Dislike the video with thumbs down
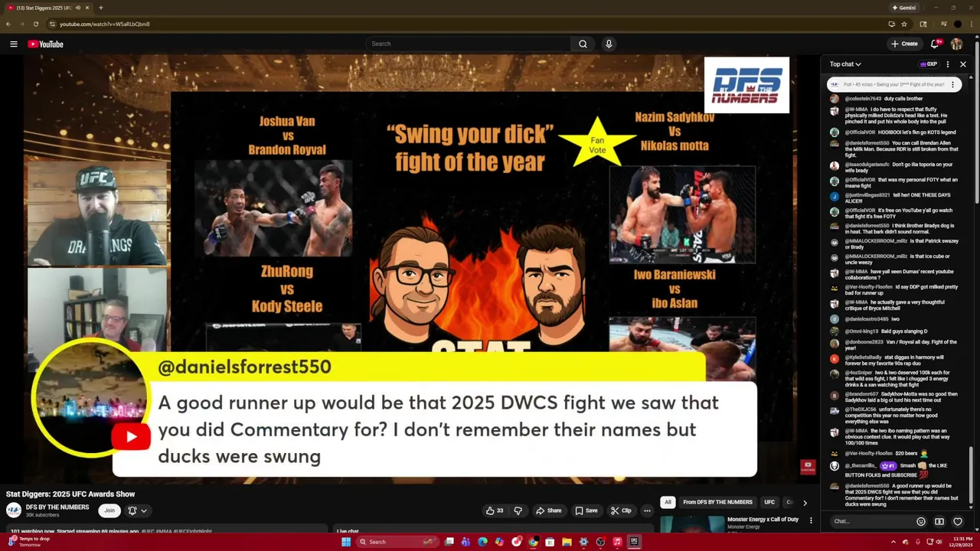Screen dimensions: 980x551 tap(518, 510)
